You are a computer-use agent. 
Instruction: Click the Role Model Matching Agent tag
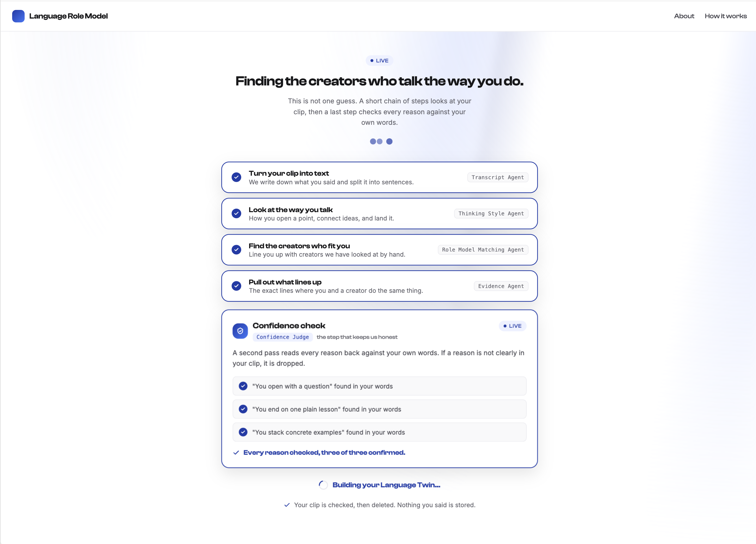point(483,250)
